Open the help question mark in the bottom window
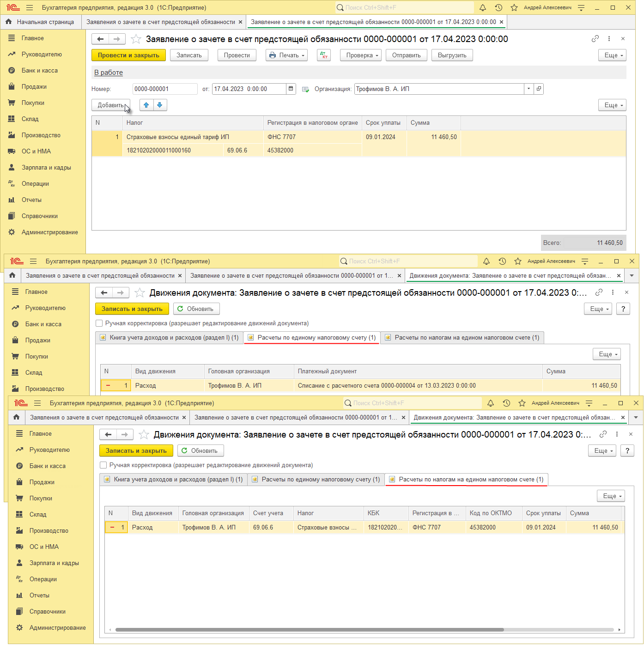The image size is (644, 645). point(627,451)
